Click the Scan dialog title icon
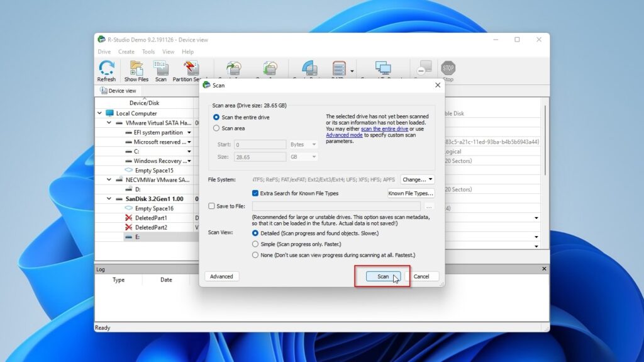This screenshot has width=644, height=362. pyautogui.click(x=206, y=85)
